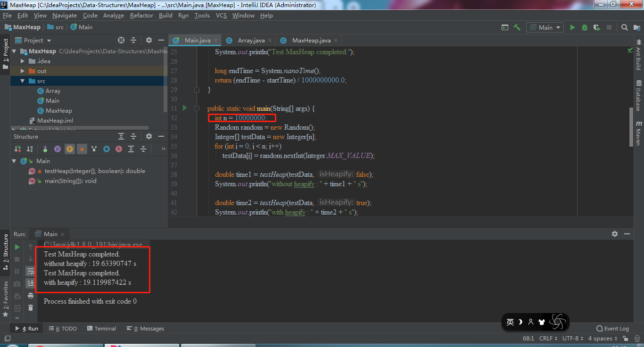The image size is (644, 347).
Task: Expand all in Structure panel header
Action: [121, 136]
